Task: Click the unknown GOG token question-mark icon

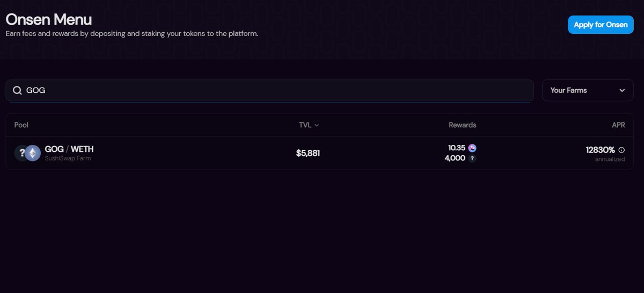Action: [x=20, y=153]
